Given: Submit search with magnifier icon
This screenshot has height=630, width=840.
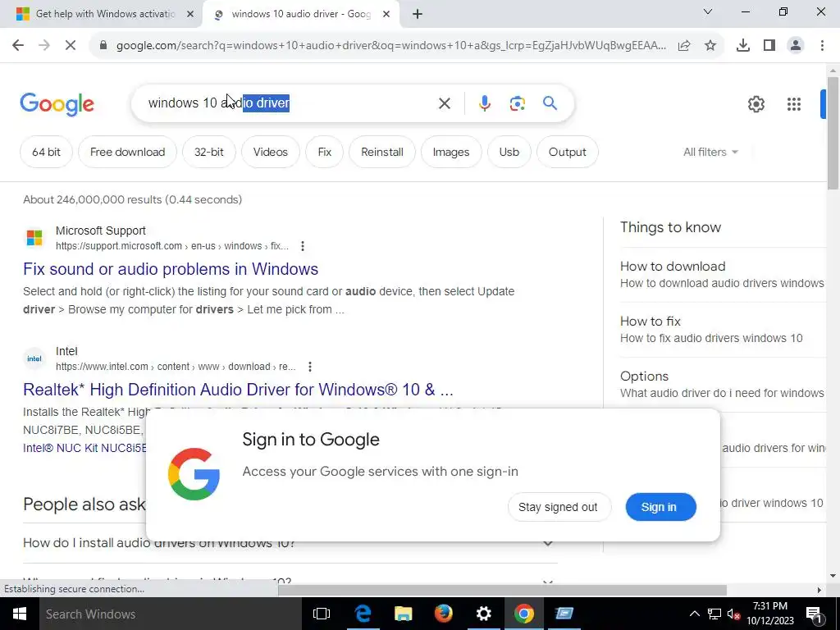Looking at the screenshot, I should (x=550, y=103).
